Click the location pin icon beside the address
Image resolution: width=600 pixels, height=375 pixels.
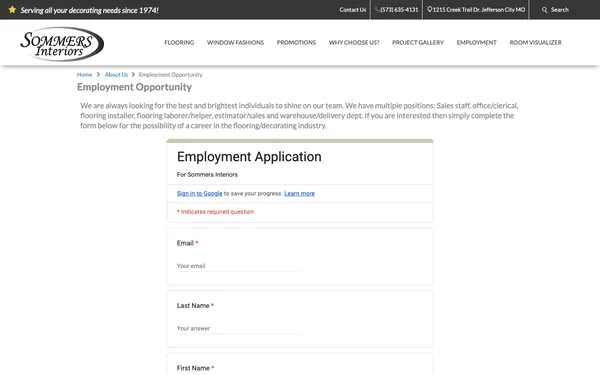point(429,10)
